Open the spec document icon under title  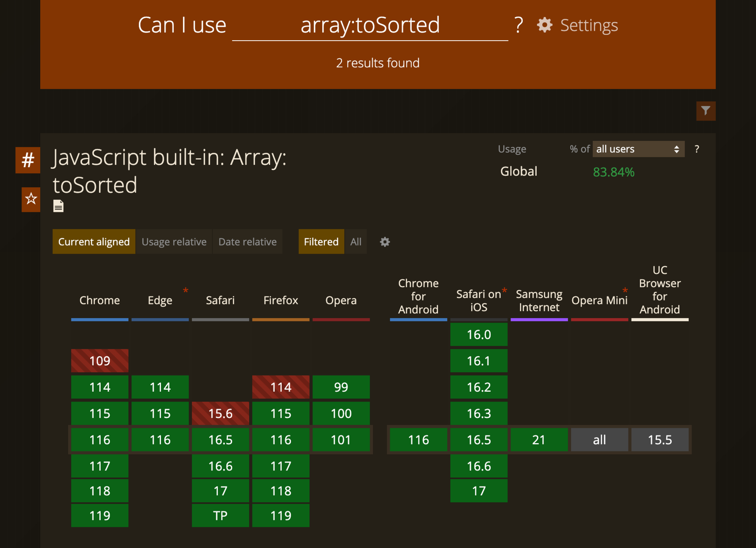click(58, 206)
